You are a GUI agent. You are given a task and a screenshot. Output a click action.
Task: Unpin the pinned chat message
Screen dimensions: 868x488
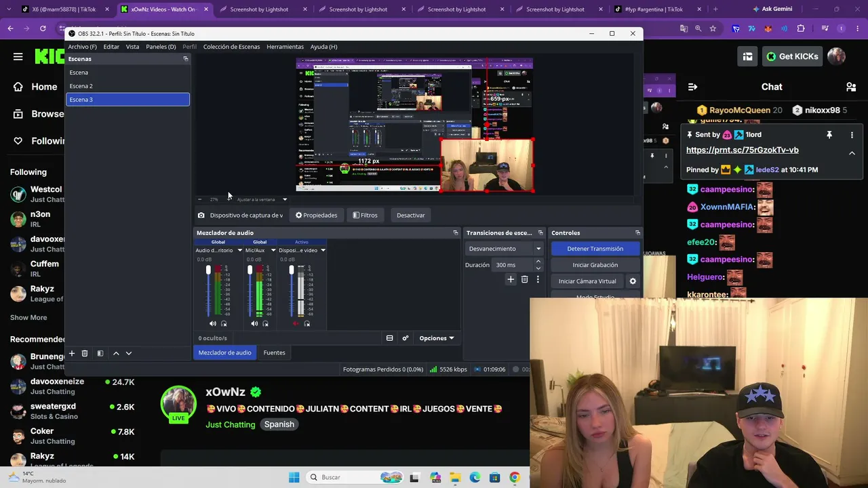click(x=829, y=135)
